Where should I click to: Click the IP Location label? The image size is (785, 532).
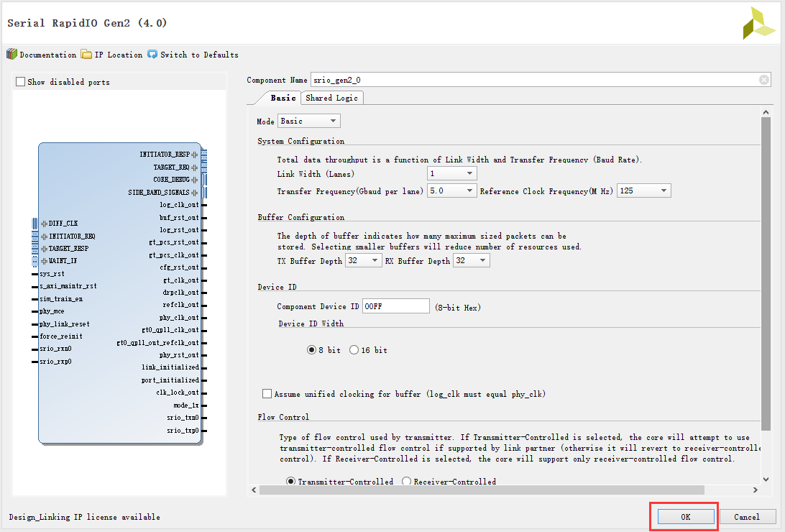[x=119, y=55]
